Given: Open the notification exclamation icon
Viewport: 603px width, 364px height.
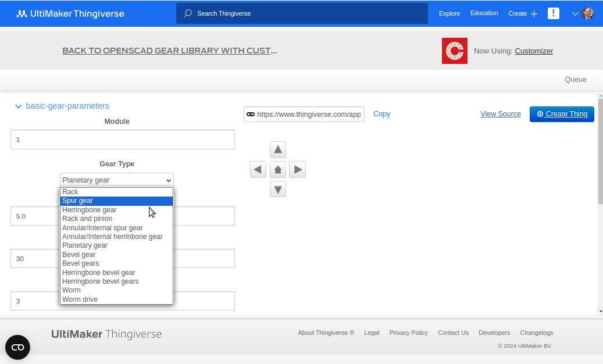Looking at the screenshot, I should point(554,13).
